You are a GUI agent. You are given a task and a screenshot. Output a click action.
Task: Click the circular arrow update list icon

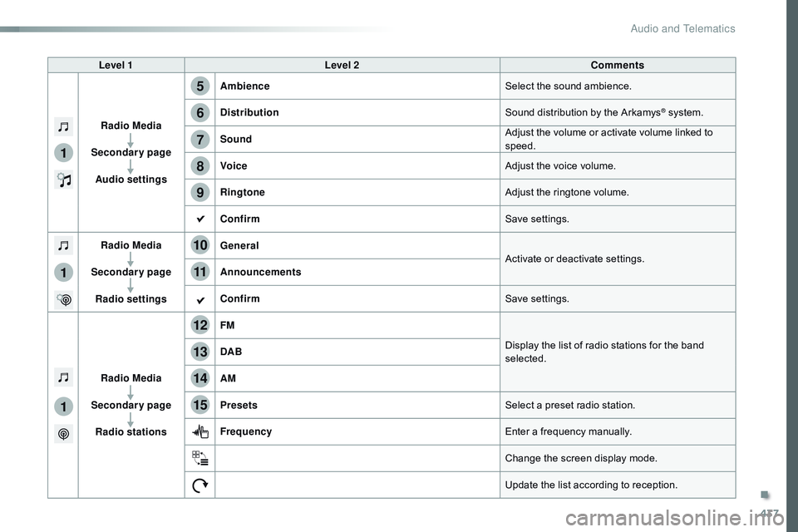(x=200, y=485)
